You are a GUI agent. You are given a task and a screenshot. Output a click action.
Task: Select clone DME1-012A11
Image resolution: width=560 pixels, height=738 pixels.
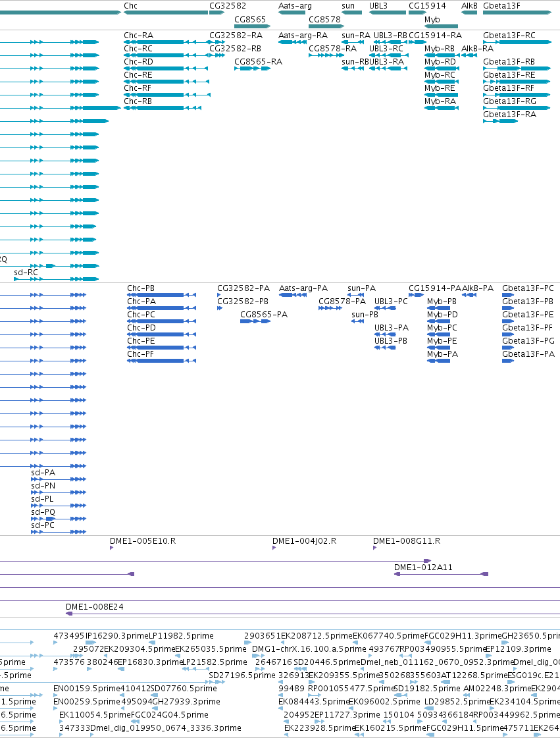(423, 567)
